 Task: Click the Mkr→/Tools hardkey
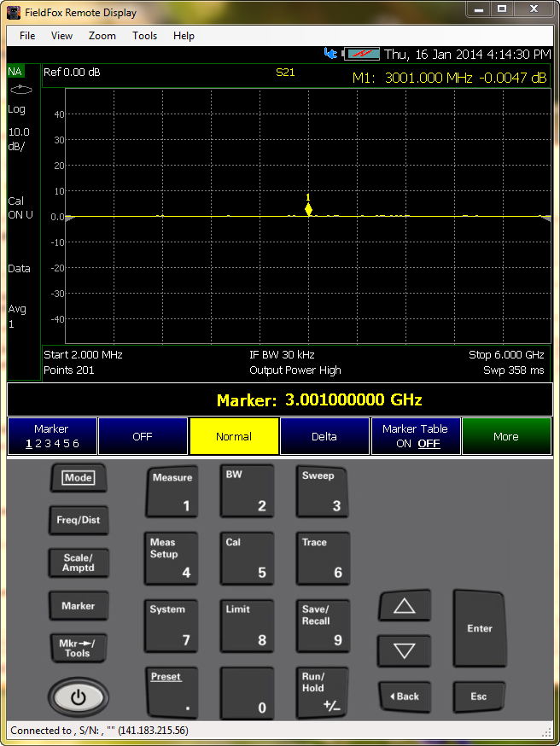click(x=78, y=648)
